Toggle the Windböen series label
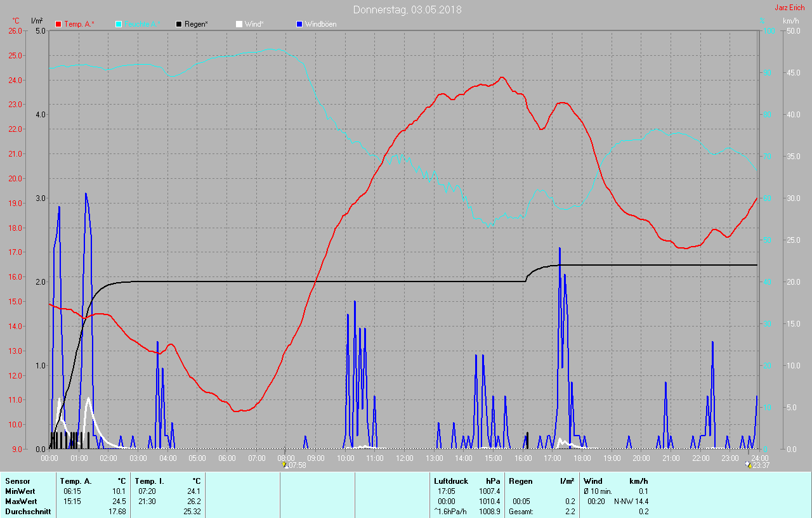The height and width of the screenshot is (518, 812). (x=321, y=24)
